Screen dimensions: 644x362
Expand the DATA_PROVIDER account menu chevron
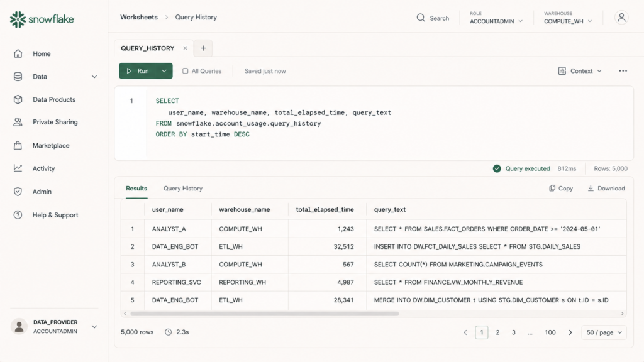pyautogui.click(x=94, y=327)
